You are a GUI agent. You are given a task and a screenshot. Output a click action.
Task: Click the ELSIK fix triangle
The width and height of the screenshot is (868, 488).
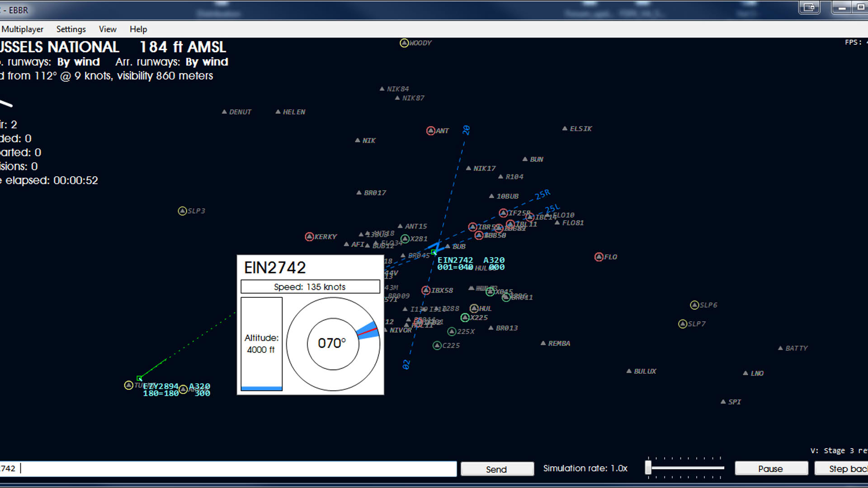tap(565, 128)
